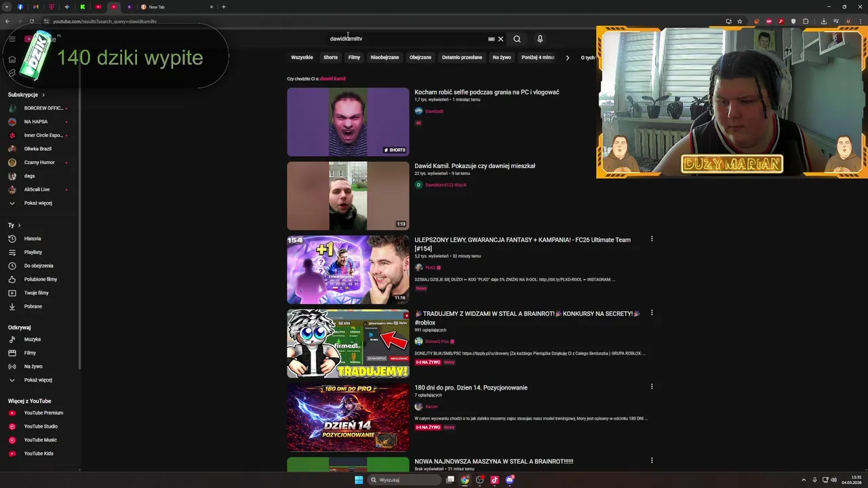Open options menu for ULEPSZONY LEWY video
This screenshot has width=868, height=488.
(x=652, y=239)
